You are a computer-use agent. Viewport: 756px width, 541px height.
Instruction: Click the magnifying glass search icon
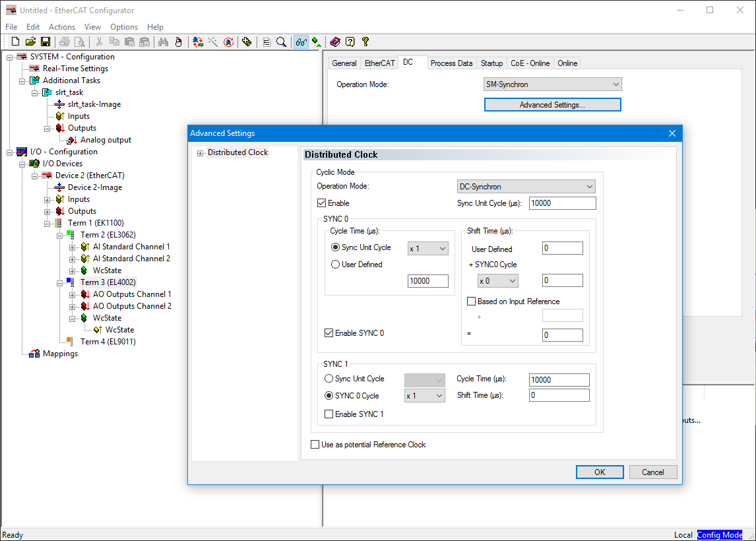pyautogui.click(x=281, y=42)
